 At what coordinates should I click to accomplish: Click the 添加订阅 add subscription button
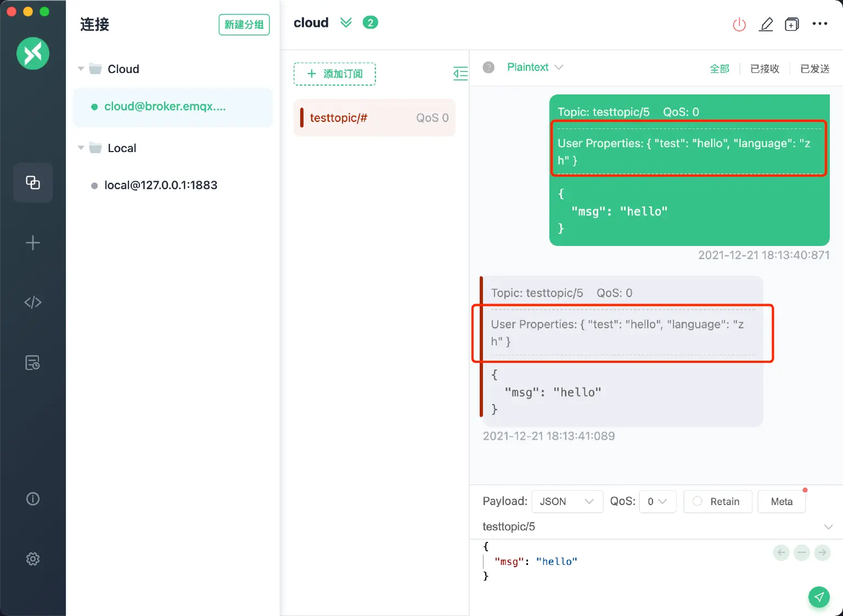335,74
